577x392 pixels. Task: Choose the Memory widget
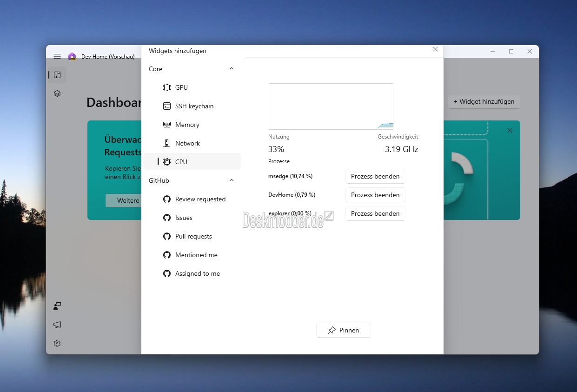click(x=192, y=125)
